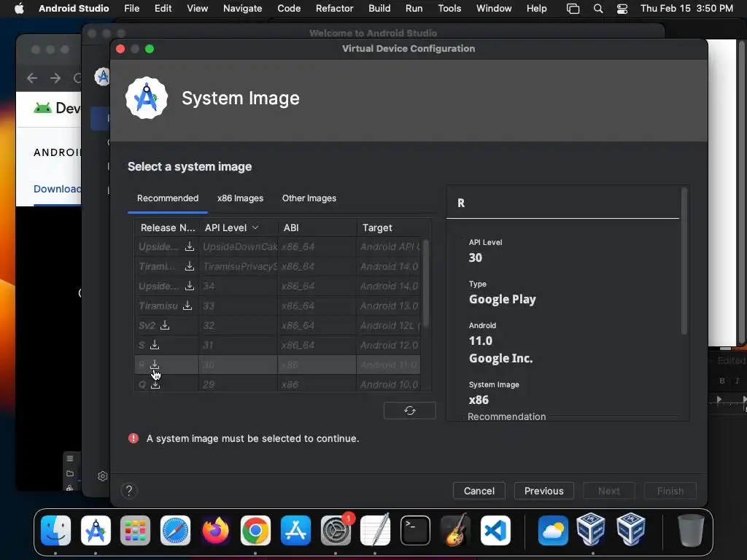Download the Q API 29 image
Image resolution: width=747 pixels, height=560 pixels.
tap(155, 384)
